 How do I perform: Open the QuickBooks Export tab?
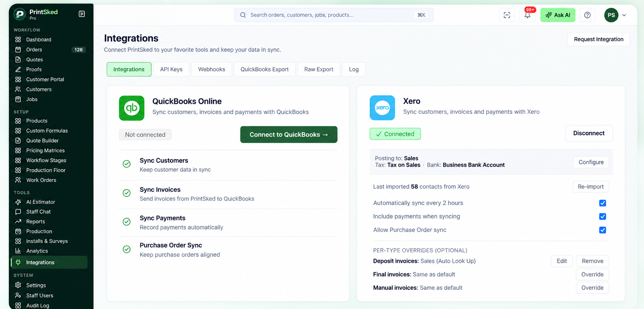coord(264,69)
